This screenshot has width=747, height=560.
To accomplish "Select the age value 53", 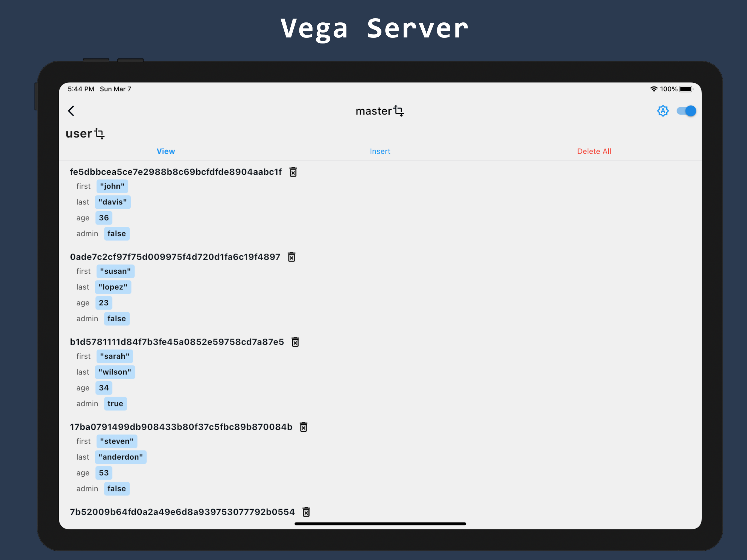I will click(x=104, y=473).
